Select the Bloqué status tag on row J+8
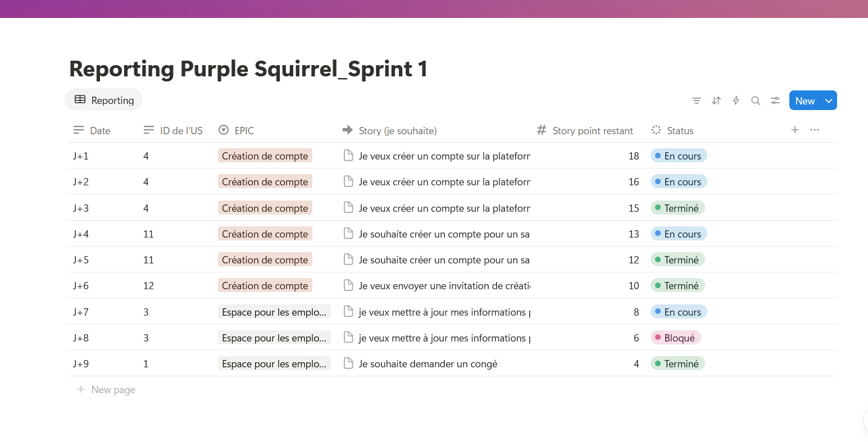Viewport: 868px width, 442px height. 675,338
